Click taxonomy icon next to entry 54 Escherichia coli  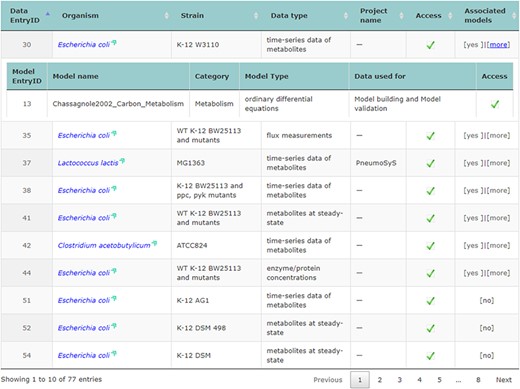[x=114, y=353]
